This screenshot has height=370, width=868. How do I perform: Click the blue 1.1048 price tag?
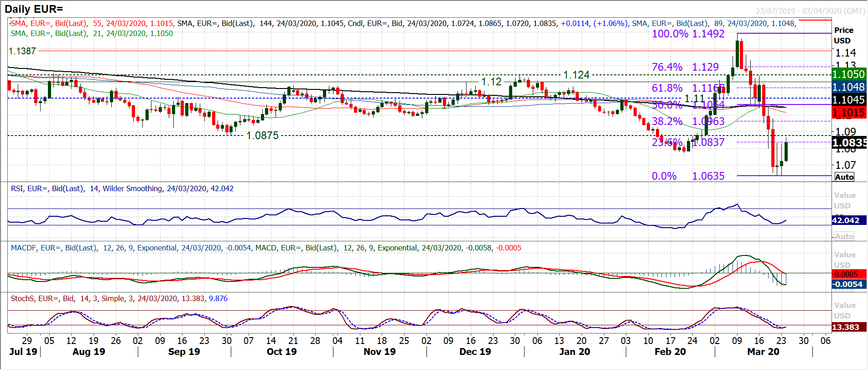[x=848, y=87]
